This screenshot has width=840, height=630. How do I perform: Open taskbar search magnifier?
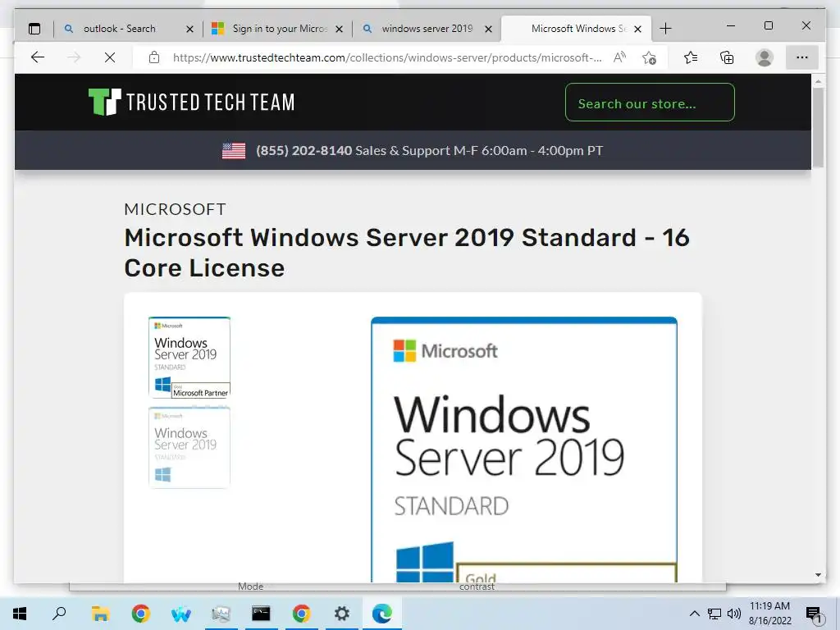coord(59,614)
